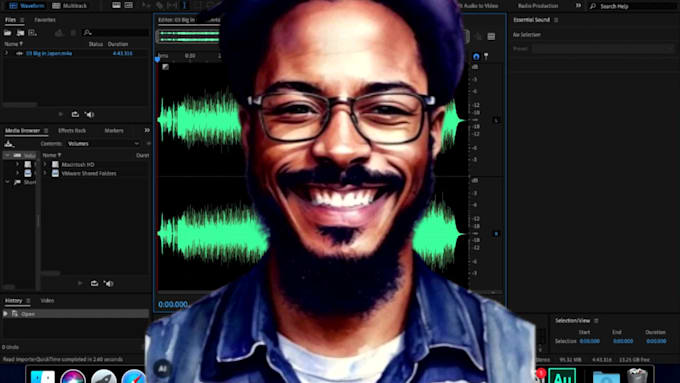Expand the VMware Shared Folders entry

click(45, 173)
